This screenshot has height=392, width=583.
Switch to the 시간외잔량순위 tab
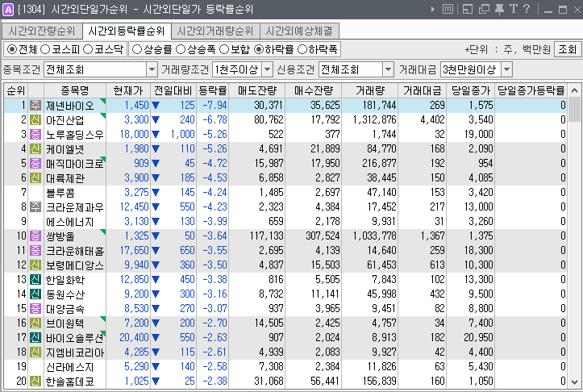(x=42, y=31)
